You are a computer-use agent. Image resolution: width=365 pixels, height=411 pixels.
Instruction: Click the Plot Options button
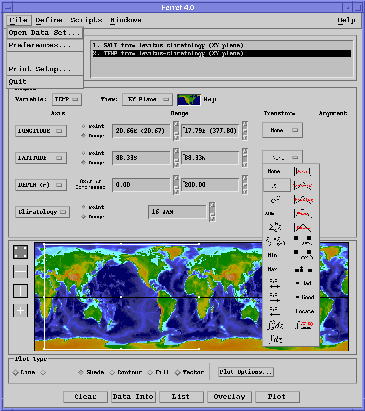[x=246, y=372]
